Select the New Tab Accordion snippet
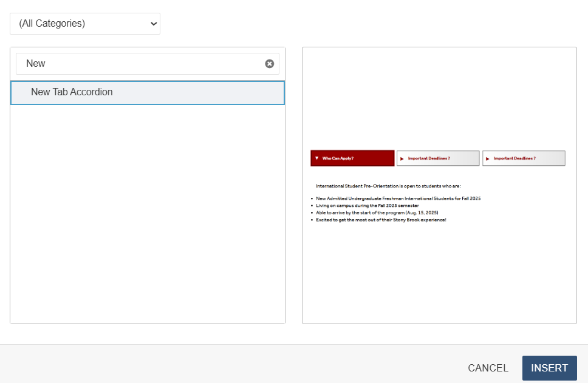The width and height of the screenshot is (588, 383). pos(147,92)
